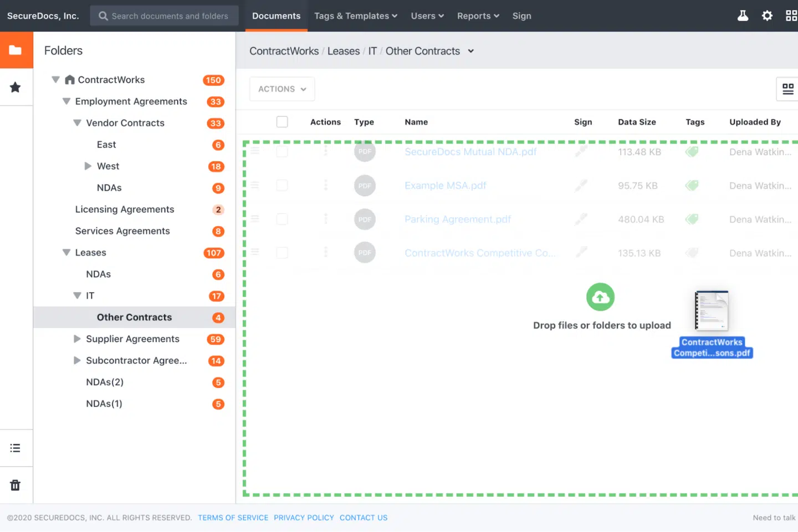This screenshot has height=532, width=798.
Task: Sort table by Data Size column header
Action: pos(637,122)
